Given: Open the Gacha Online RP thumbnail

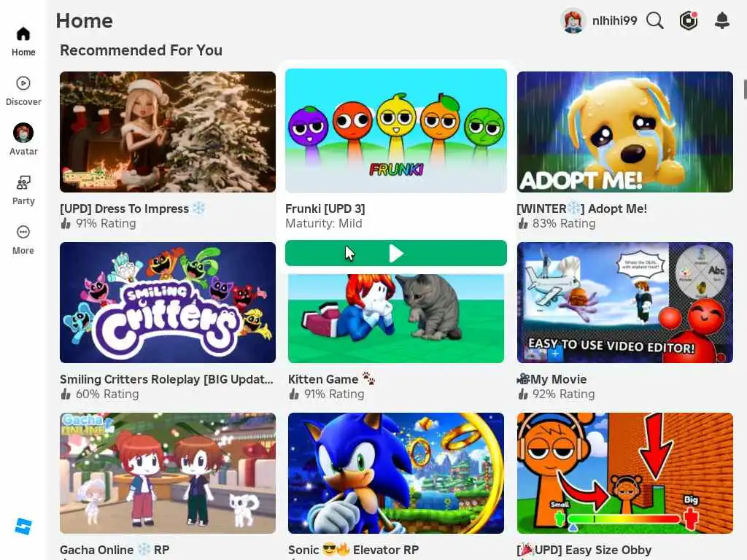Looking at the screenshot, I should click(x=168, y=472).
